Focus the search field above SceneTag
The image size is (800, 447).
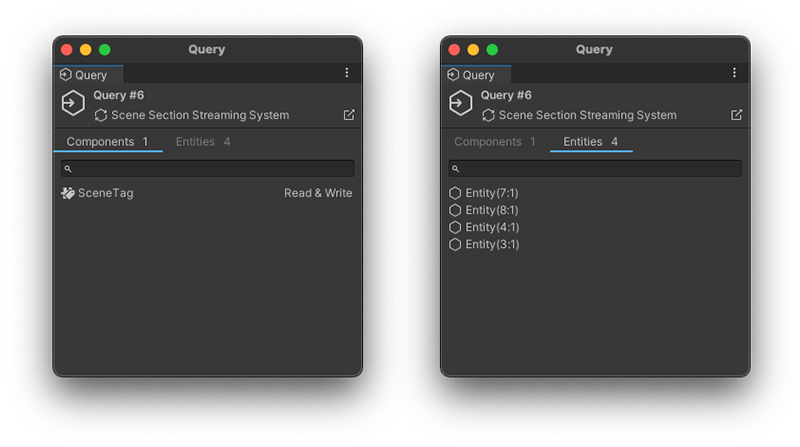tap(208, 169)
